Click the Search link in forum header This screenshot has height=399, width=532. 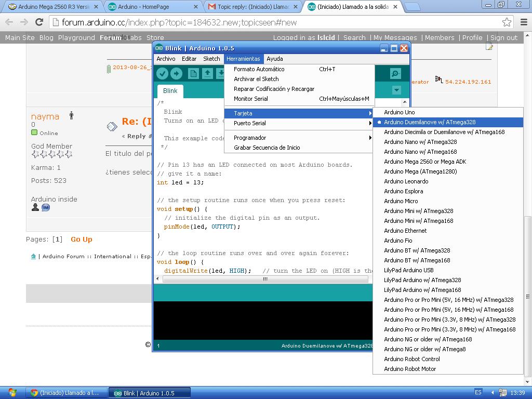[354, 37]
